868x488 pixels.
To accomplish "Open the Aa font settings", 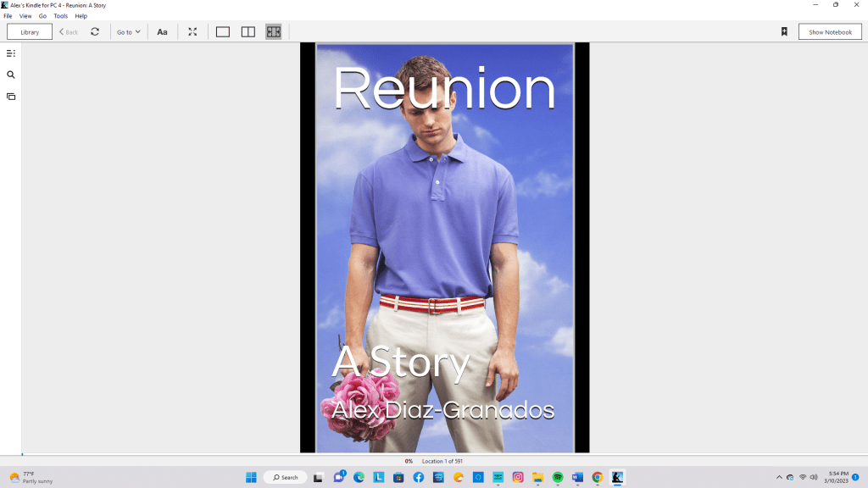I will [x=162, y=32].
